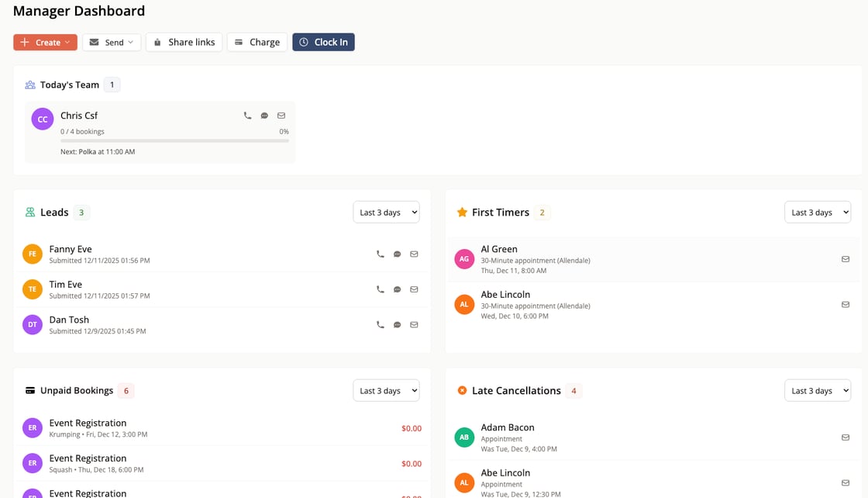
Task: Email lead Tim Eve
Action: click(414, 289)
